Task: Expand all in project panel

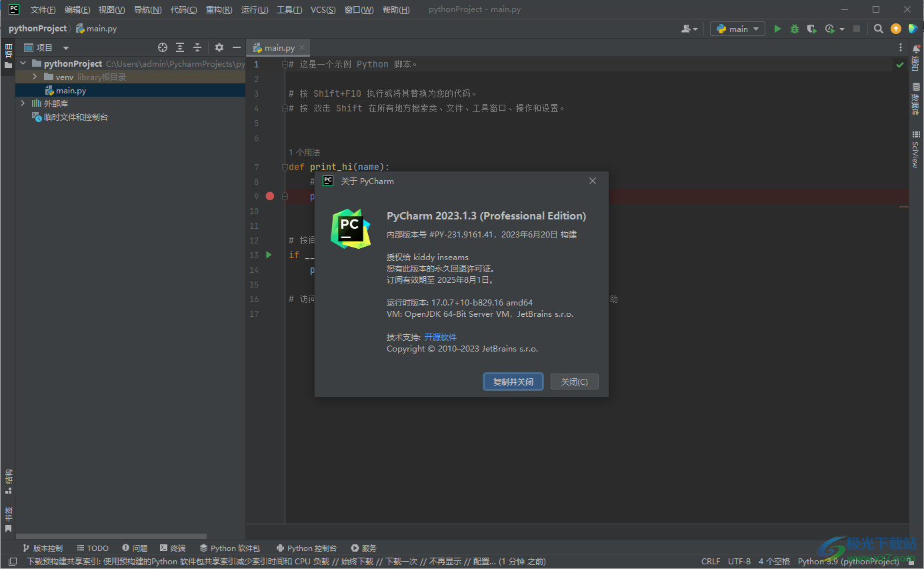Action: click(x=180, y=47)
